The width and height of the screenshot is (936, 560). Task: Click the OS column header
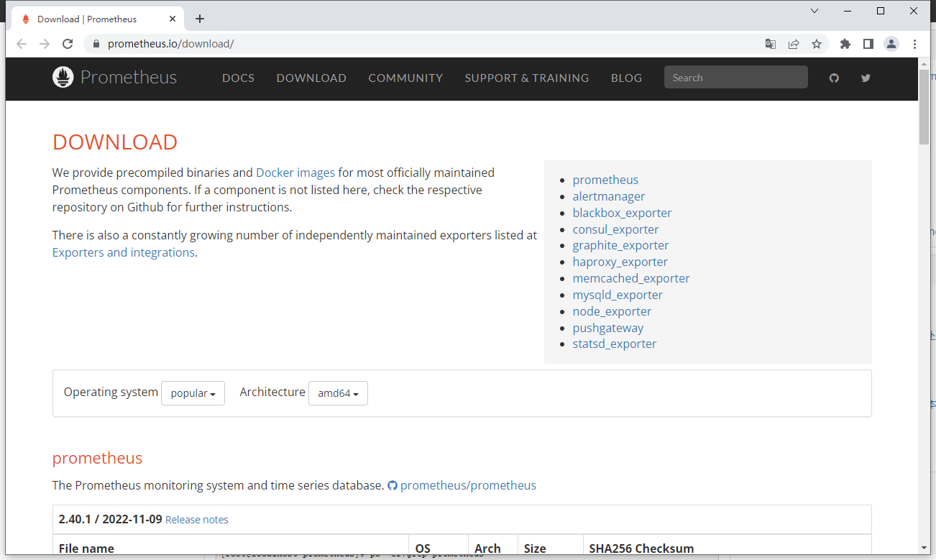[x=423, y=548]
